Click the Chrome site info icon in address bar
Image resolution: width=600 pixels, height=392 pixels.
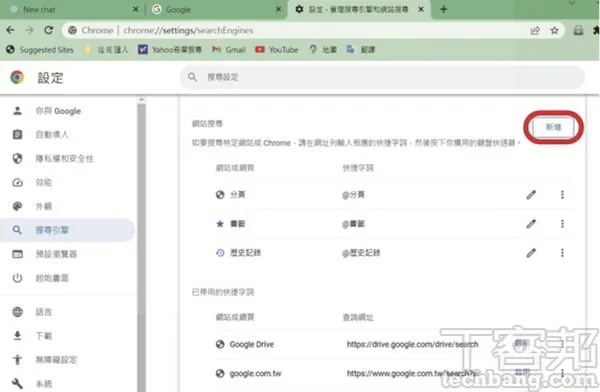coord(72,30)
